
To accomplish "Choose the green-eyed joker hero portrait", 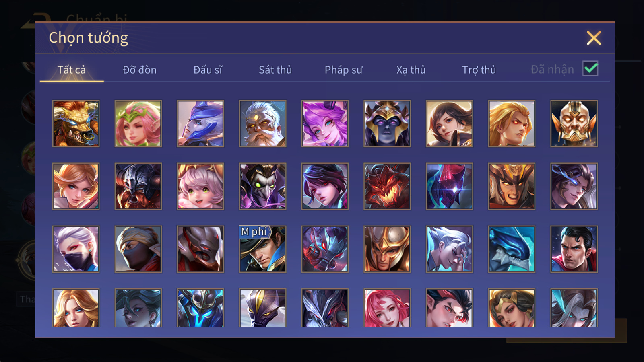I will [x=262, y=186].
